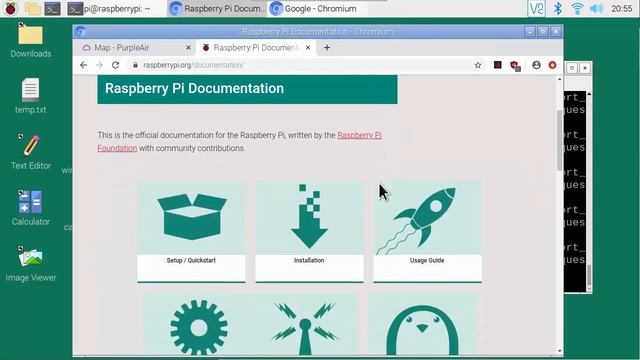Open the gear icon documentation card
This screenshot has width=640, height=360.
pyautogui.click(x=199, y=324)
